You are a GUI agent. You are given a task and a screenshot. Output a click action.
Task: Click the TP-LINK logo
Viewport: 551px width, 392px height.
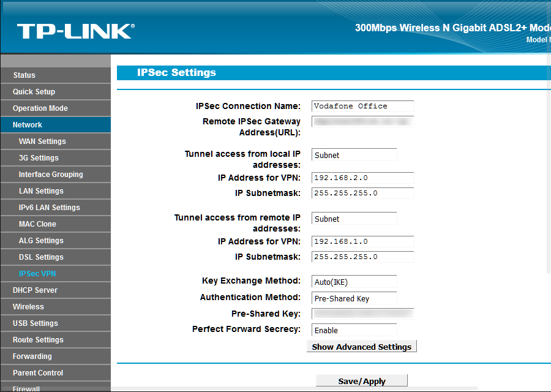(x=75, y=31)
